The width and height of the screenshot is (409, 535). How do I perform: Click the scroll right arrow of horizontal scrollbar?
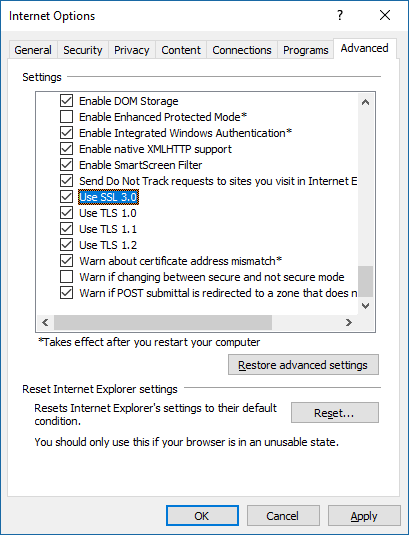[348, 322]
